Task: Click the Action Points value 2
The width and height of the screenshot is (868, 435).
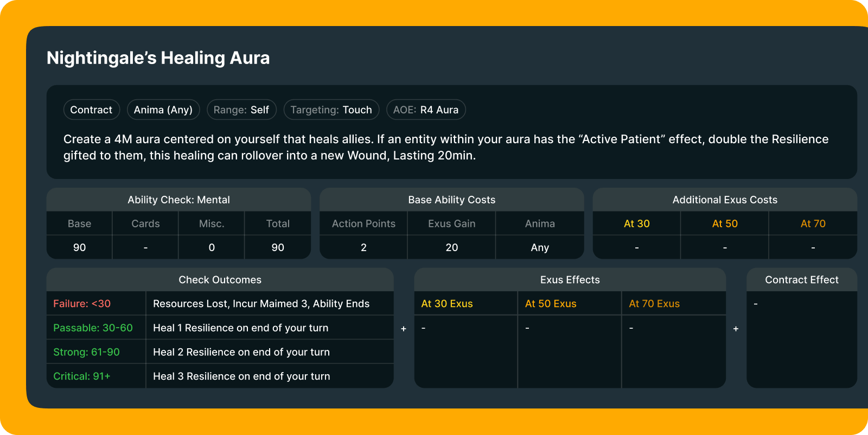Action: coord(363,247)
